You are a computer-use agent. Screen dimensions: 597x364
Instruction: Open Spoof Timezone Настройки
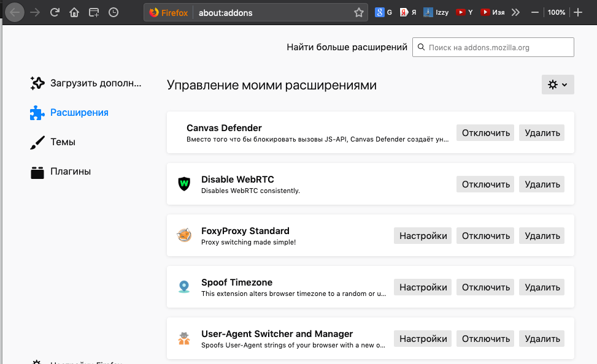(x=423, y=287)
